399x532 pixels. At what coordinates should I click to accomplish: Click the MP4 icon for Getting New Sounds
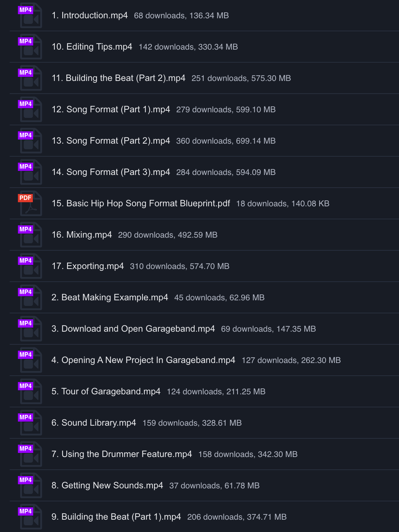pyautogui.click(x=30, y=486)
